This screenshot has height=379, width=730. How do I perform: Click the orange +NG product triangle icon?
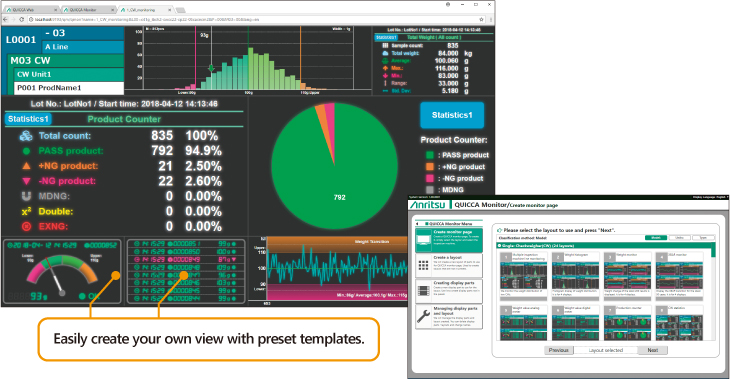[26, 166]
